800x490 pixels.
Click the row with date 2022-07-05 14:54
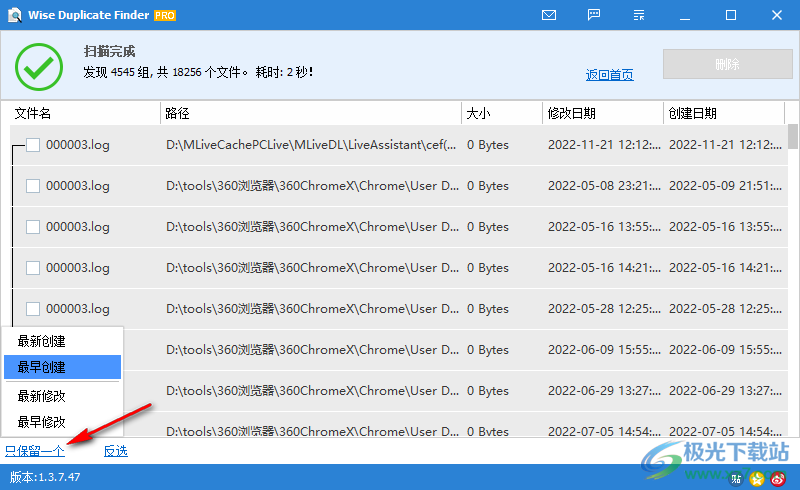coord(399,425)
